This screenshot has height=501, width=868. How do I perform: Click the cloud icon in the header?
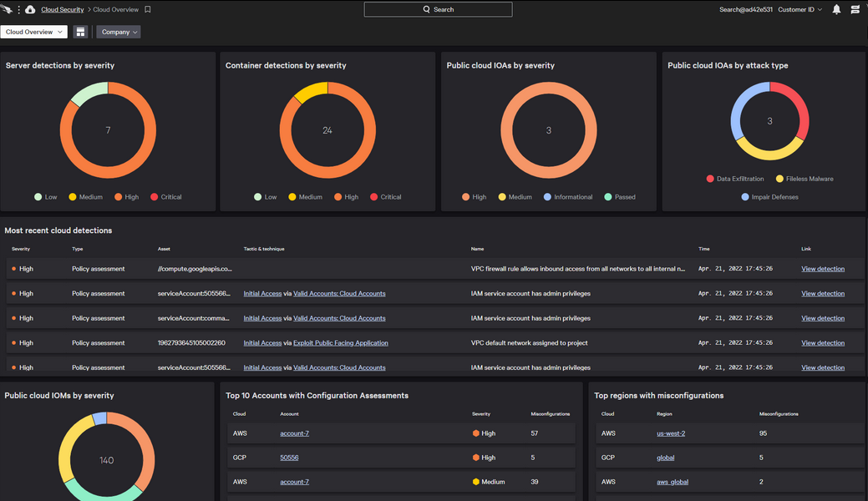pyautogui.click(x=30, y=10)
